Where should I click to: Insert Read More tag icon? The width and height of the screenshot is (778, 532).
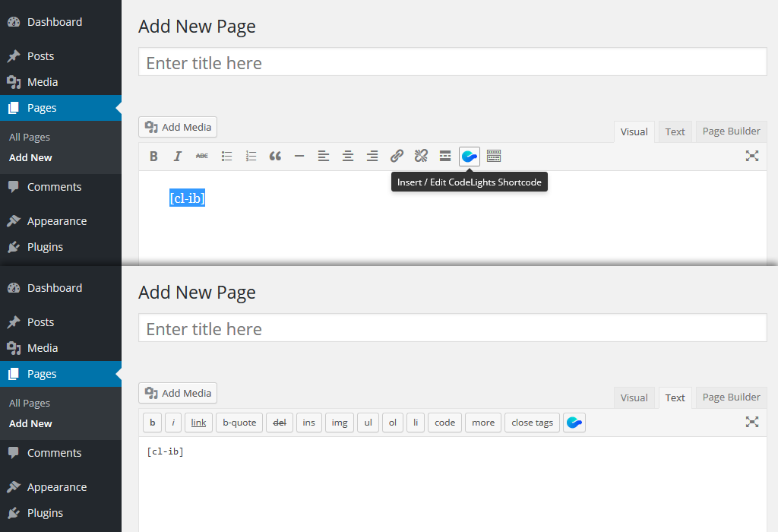[x=445, y=157]
